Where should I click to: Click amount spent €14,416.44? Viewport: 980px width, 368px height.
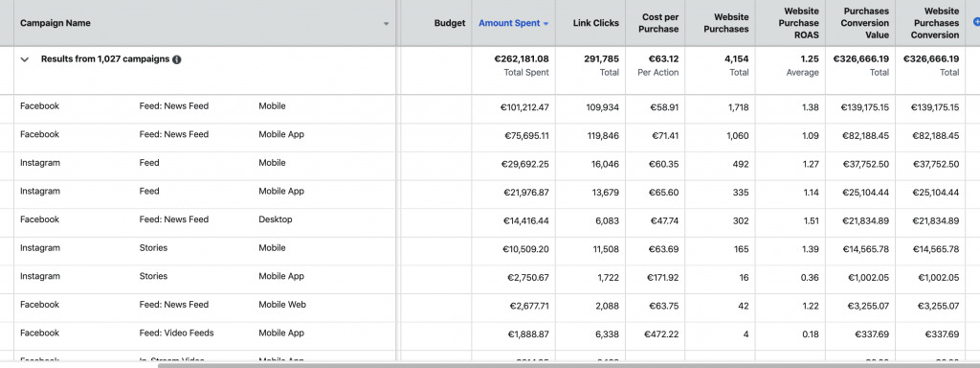[x=526, y=221]
